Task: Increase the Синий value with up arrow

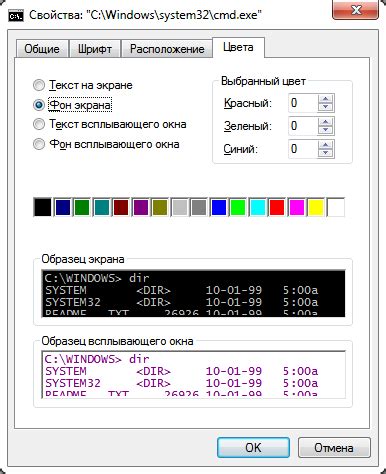Action: coord(326,145)
